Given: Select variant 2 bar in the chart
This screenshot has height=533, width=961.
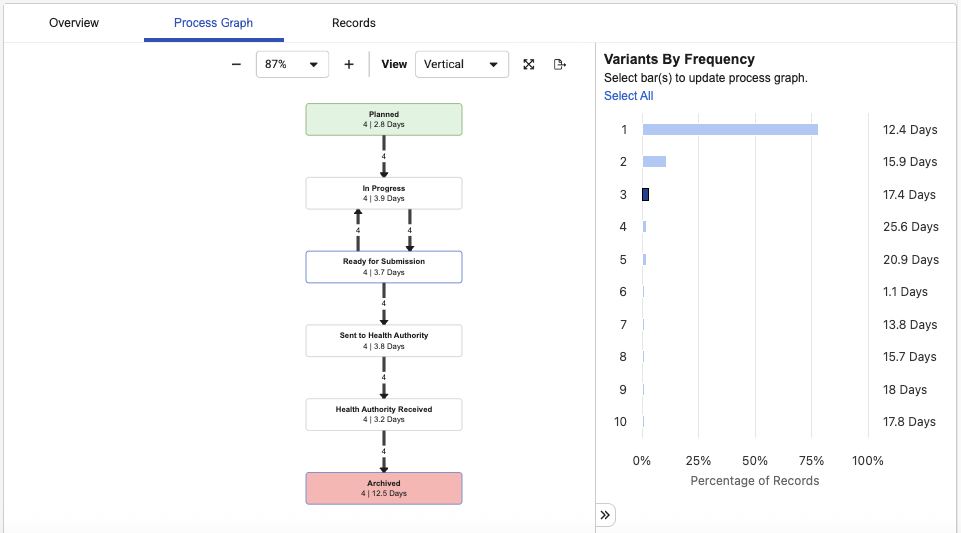Looking at the screenshot, I should tap(654, 162).
